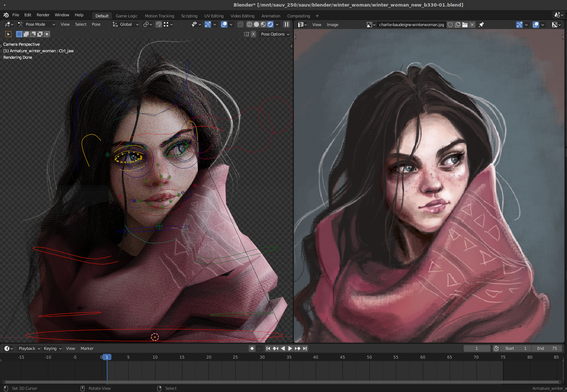This screenshot has width=567, height=392.
Task: Open the Render menu
Action: pos(43,15)
